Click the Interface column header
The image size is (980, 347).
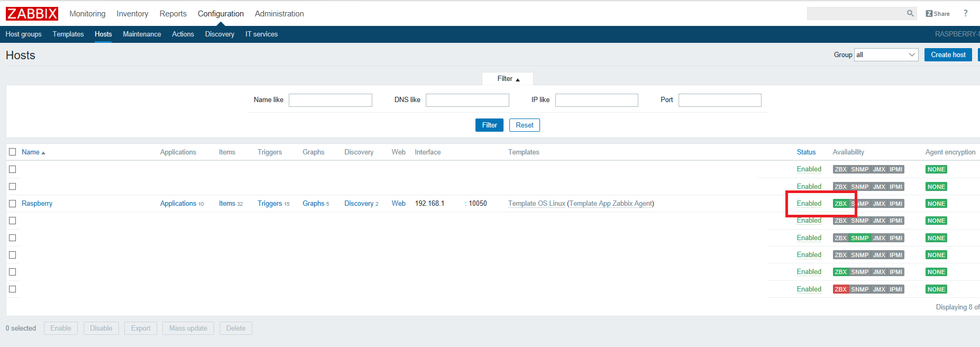(428, 152)
